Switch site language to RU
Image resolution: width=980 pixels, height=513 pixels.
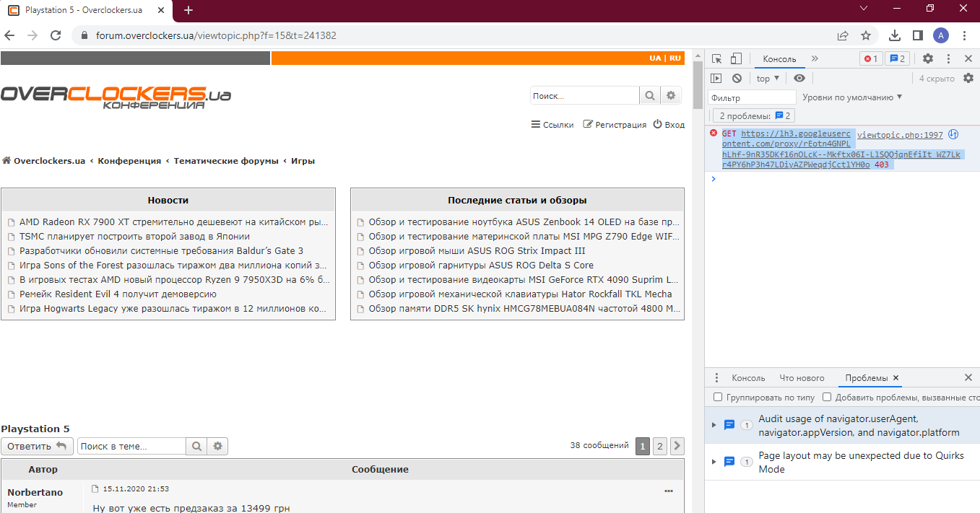(675, 58)
